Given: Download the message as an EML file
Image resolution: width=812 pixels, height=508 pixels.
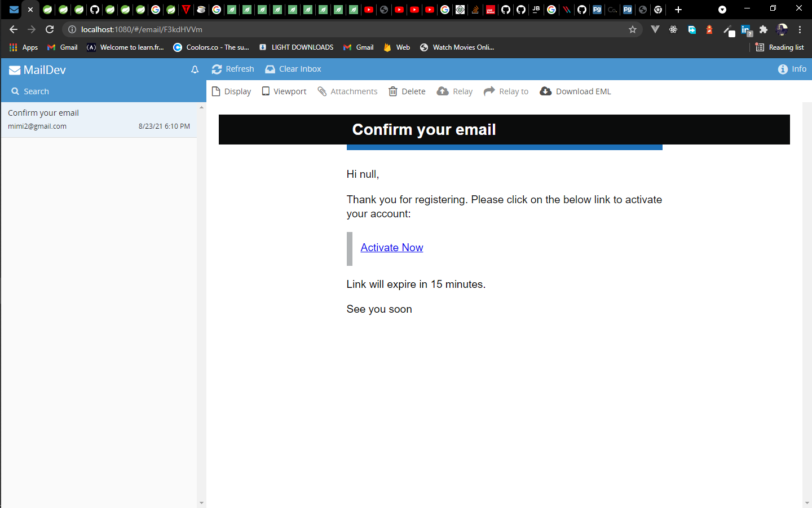Looking at the screenshot, I should pyautogui.click(x=575, y=91).
